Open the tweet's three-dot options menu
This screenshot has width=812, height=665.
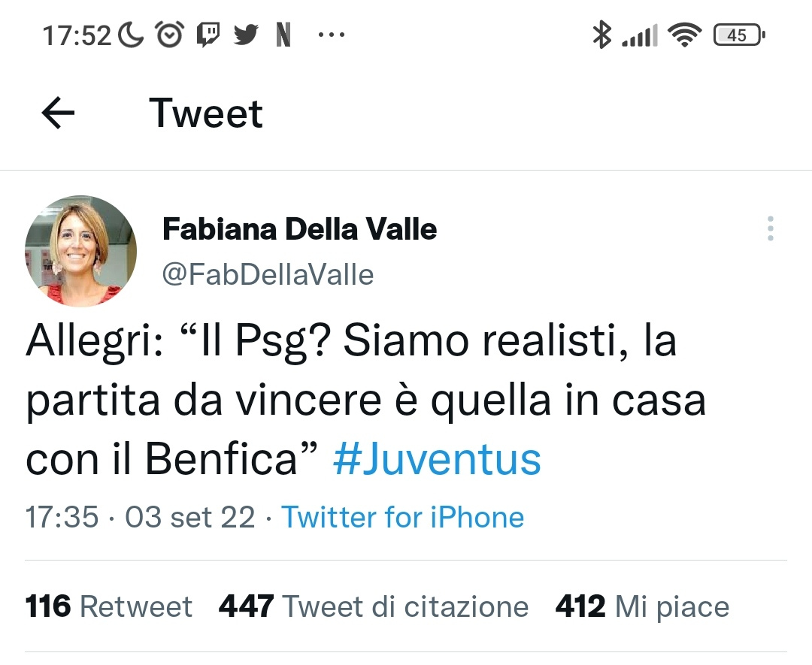pos(771,228)
